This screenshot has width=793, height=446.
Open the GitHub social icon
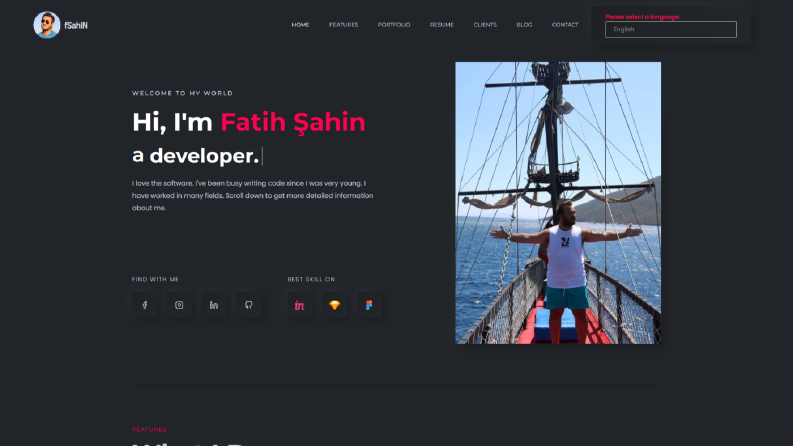(x=248, y=305)
